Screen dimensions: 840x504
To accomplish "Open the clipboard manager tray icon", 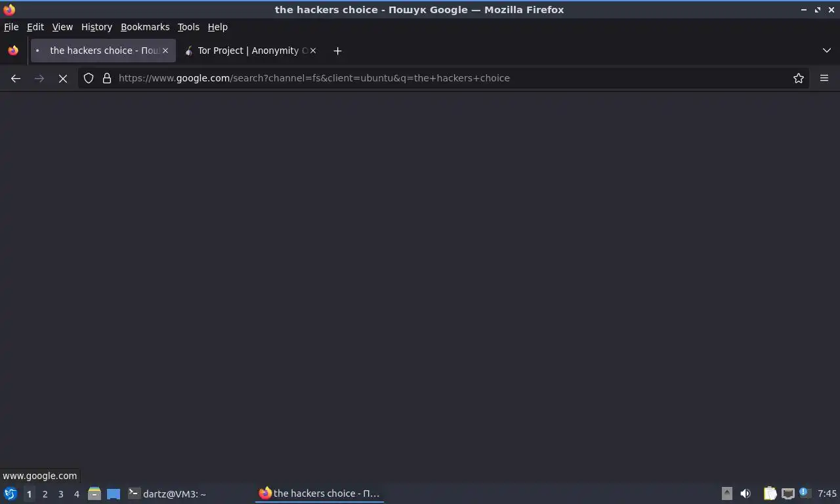I will click(770, 493).
